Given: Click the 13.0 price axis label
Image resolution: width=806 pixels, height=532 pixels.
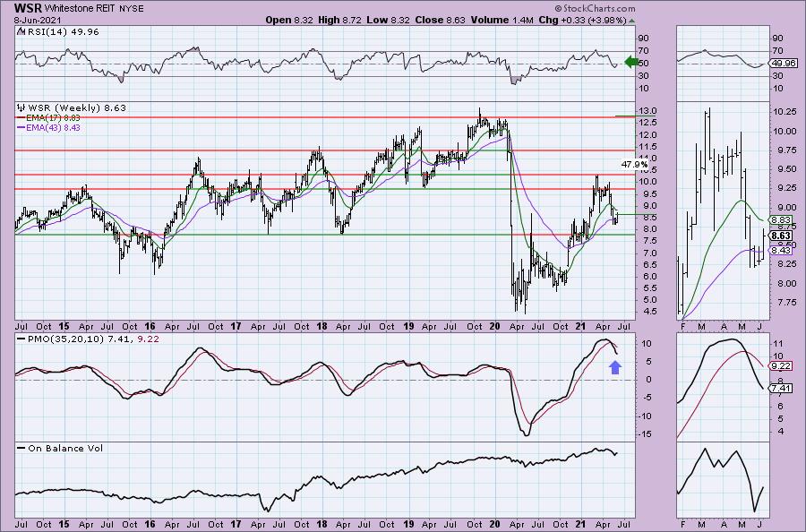Looking at the screenshot, I should pos(647,111).
